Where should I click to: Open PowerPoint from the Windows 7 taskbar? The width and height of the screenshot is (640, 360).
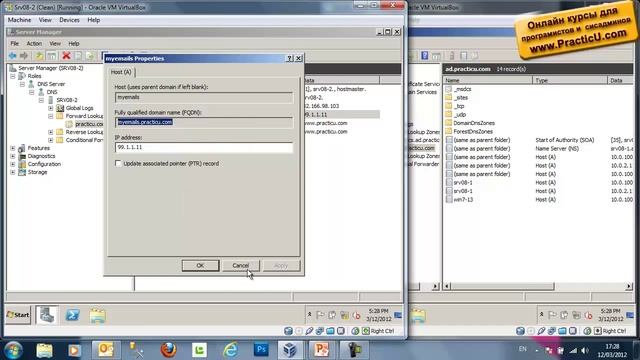point(321,350)
